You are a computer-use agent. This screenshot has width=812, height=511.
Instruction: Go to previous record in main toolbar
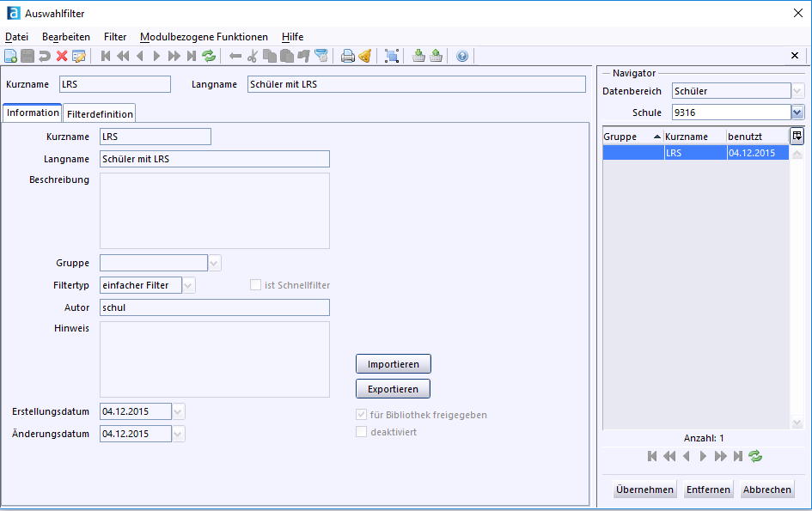(140, 56)
